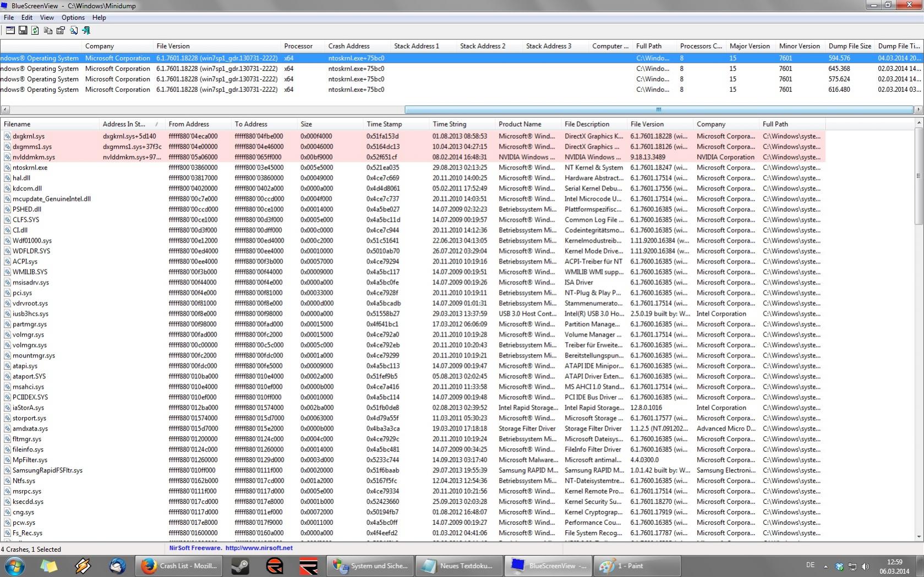
Task: Select the crash row with dump size 575.624
Action: pos(462,79)
